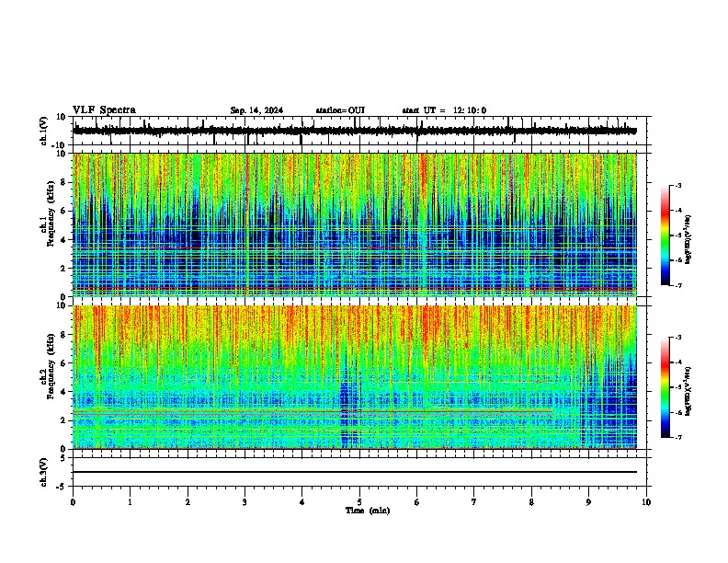This screenshot has width=728, height=563.
Task: Click the ch.1 black waveform trace
Action: (x=355, y=131)
